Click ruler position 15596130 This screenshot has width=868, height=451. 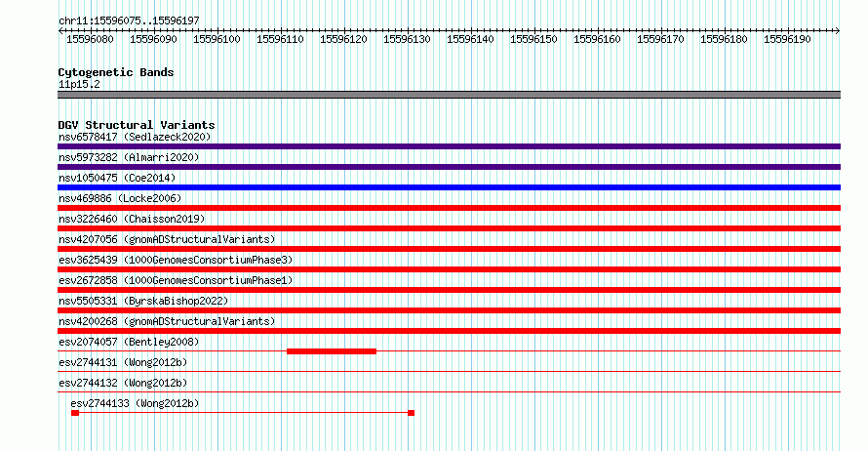pos(407,39)
